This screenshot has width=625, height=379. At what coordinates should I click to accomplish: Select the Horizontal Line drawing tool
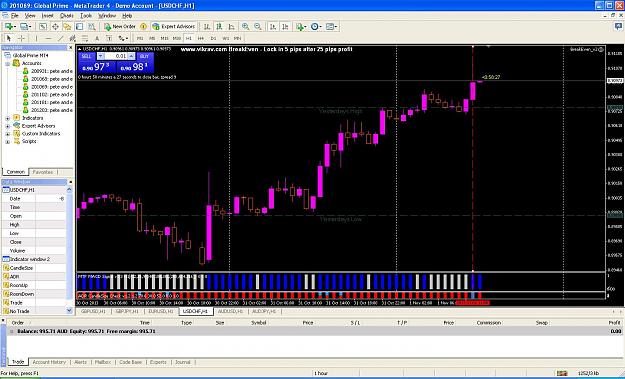point(48,38)
